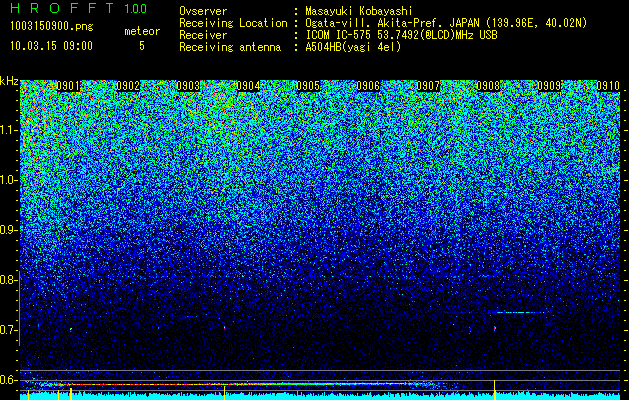629x400 pixels.
Task: Click the cyan horizontal signal trace near 0909
Action: (x=521, y=312)
